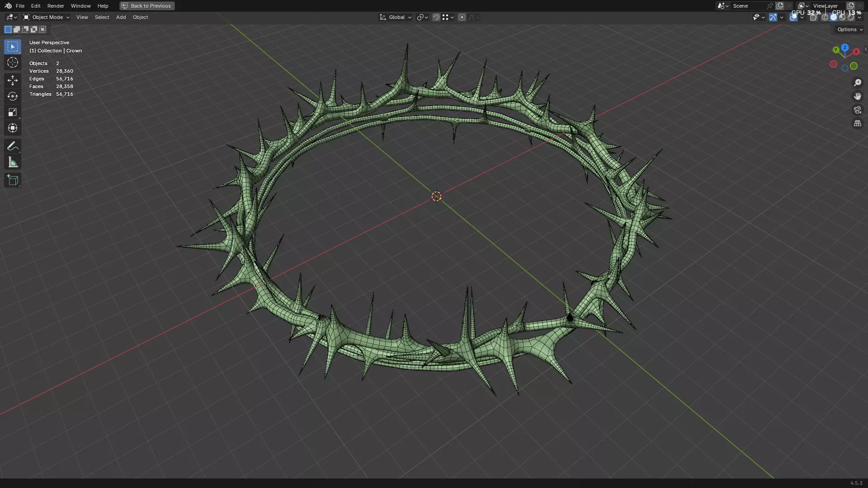Open the pivot point dropdown

tap(422, 17)
